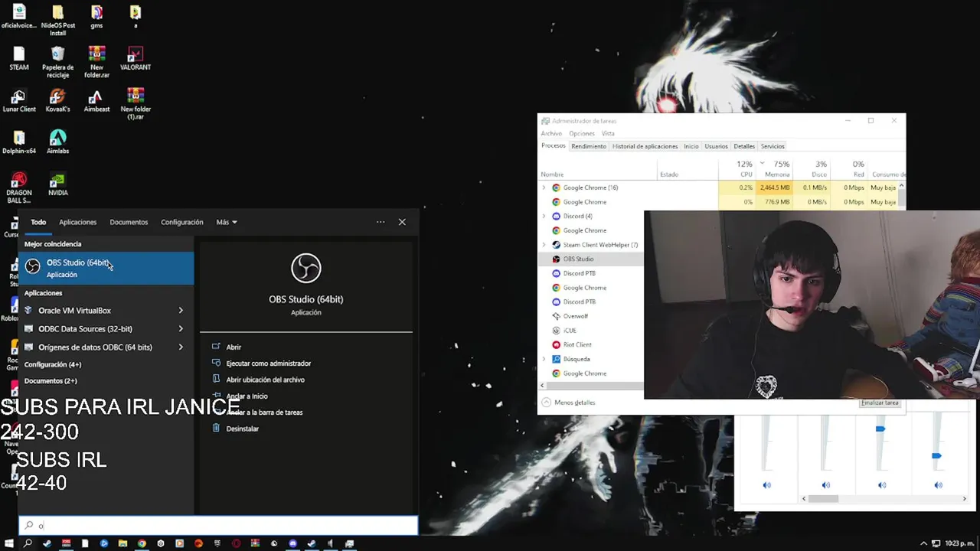This screenshot has height=551, width=980.
Task: Select the Aimbeast desktop icon
Action: click(x=96, y=100)
